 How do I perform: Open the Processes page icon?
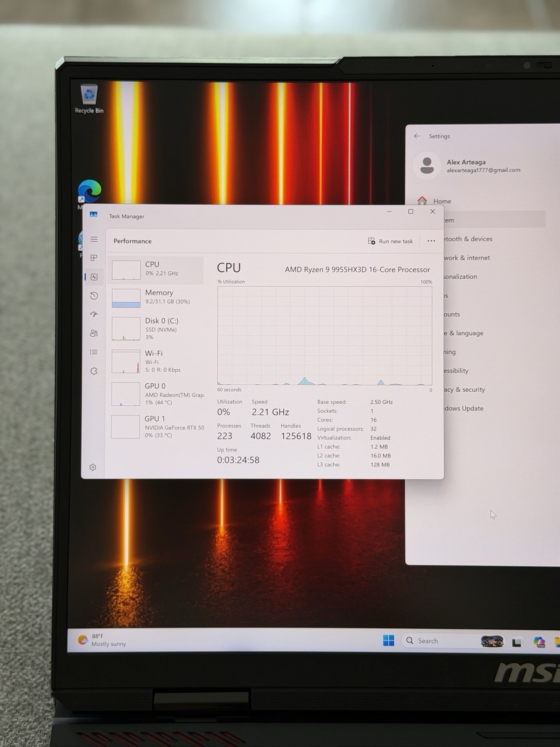(94, 258)
